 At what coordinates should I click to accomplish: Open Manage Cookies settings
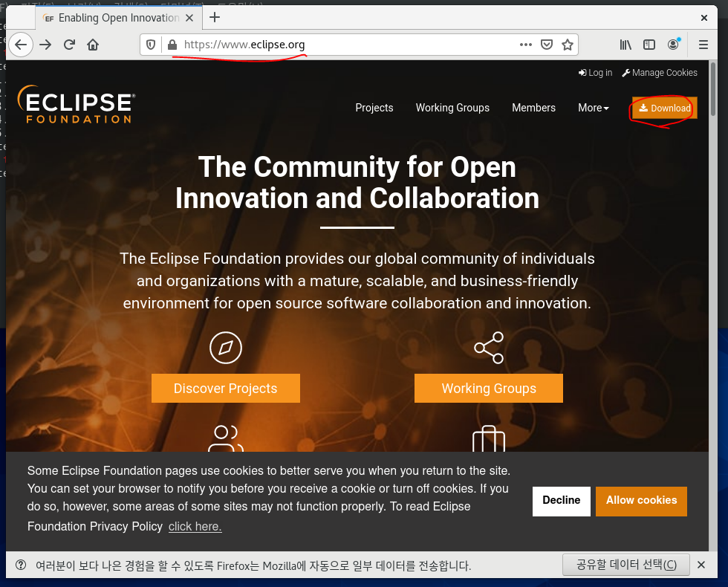pos(660,73)
